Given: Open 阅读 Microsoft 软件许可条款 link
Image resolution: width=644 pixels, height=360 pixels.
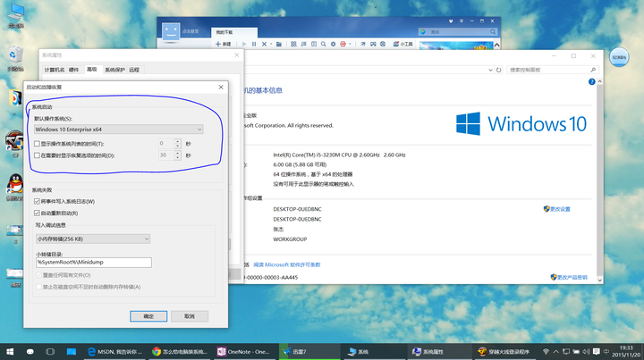Looking at the screenshot, I should [x=287, y=265].
